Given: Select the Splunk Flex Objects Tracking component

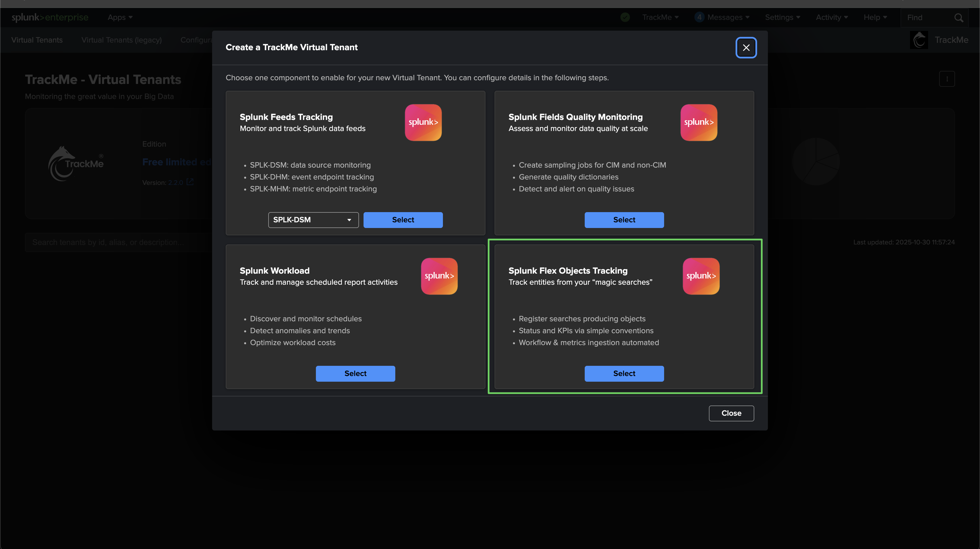Looking at the screenshot, I should [x=624, y=373].
